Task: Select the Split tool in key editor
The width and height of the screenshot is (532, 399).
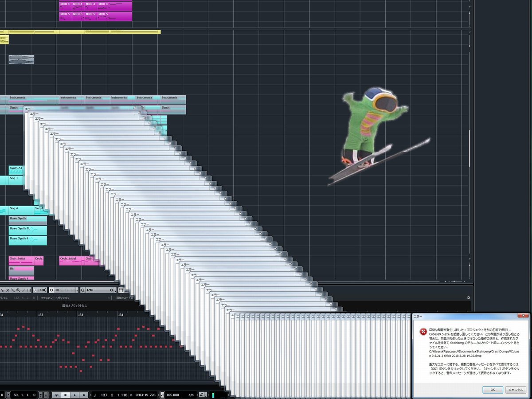Action: [x=3, y=290]
